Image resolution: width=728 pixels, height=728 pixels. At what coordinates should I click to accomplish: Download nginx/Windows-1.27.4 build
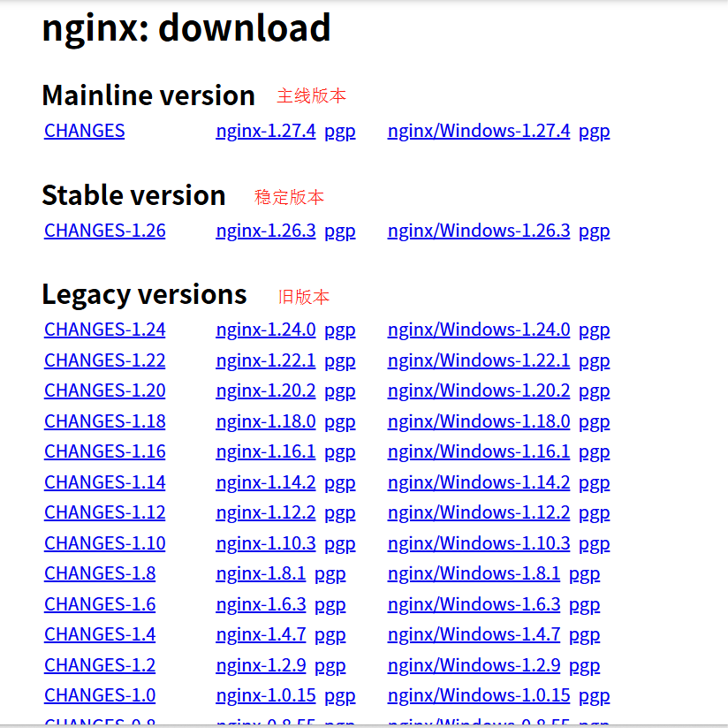pyautogui.click(x=478, y=130)
